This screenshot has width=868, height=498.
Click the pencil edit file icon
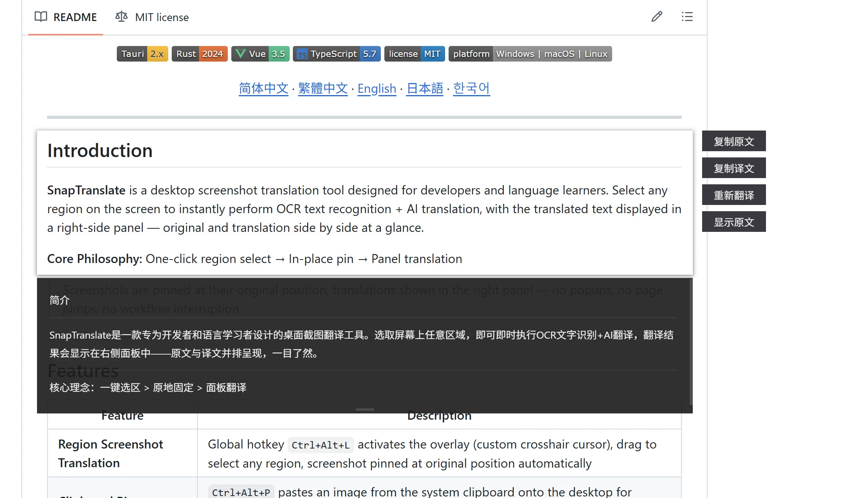coord(657,16)
